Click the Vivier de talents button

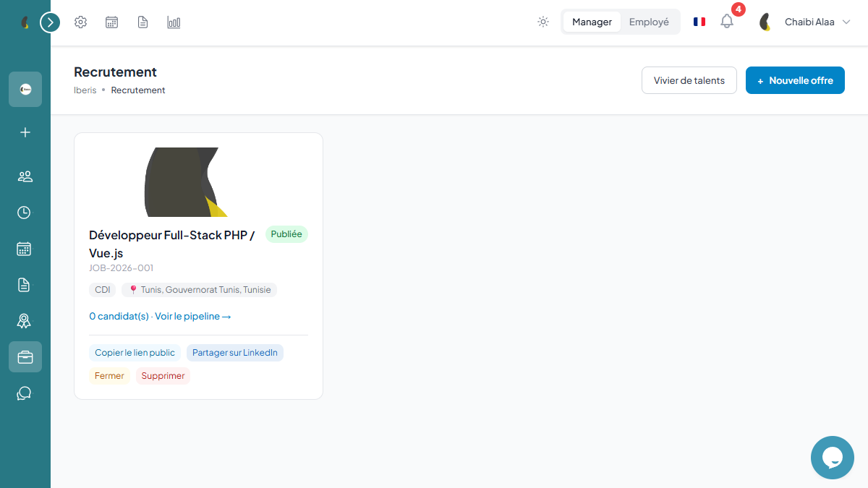coord(689,80)
